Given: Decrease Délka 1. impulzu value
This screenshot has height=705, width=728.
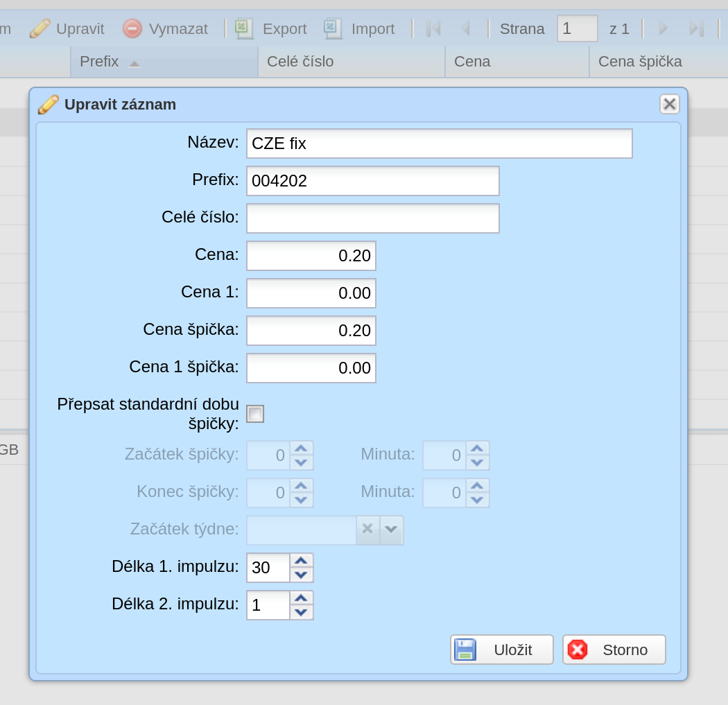Looking at the screenshot, I should pyautogui.click(x=302, y=575).
